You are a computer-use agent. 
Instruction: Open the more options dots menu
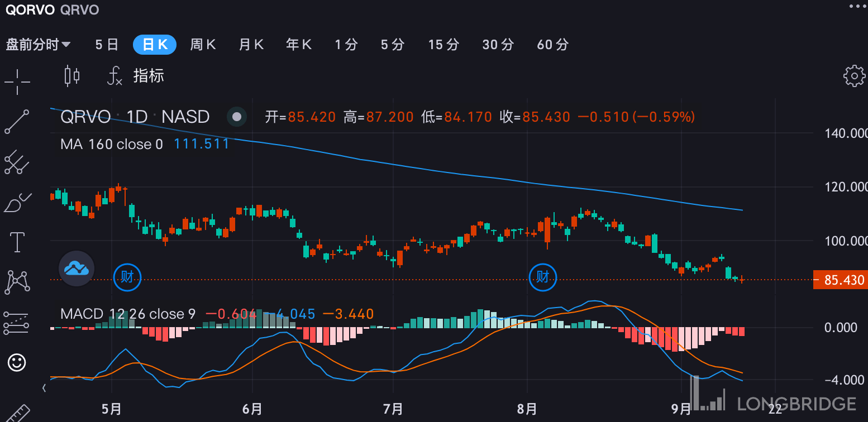(856, 6)
